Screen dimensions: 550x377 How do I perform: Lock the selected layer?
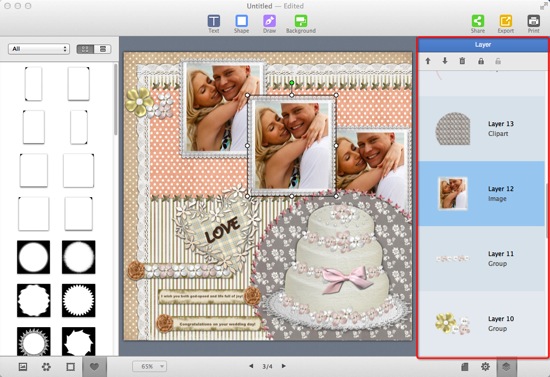pyautogui.click(x=481, y=61)
